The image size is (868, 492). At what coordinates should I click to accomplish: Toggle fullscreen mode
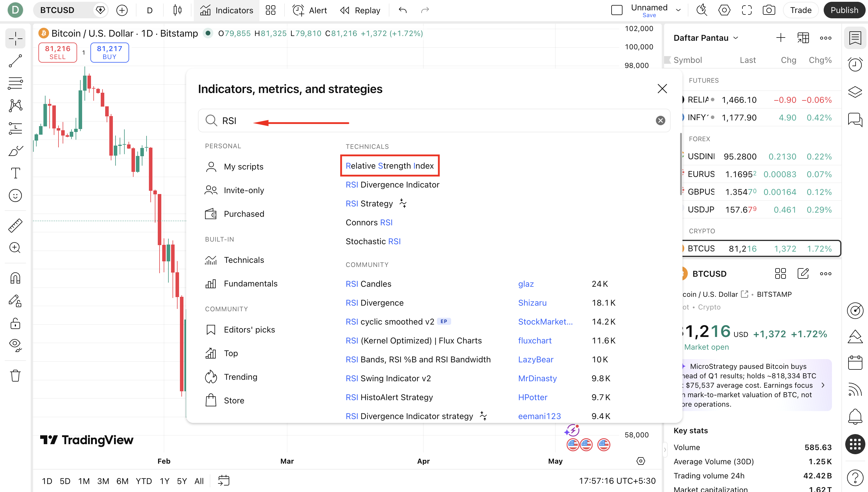[x=747, y=10]
